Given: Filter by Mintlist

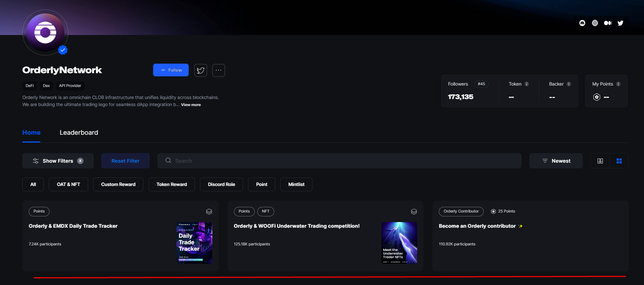Looking at the screenshot, I should pyautogui.click(x=296, y=185).
